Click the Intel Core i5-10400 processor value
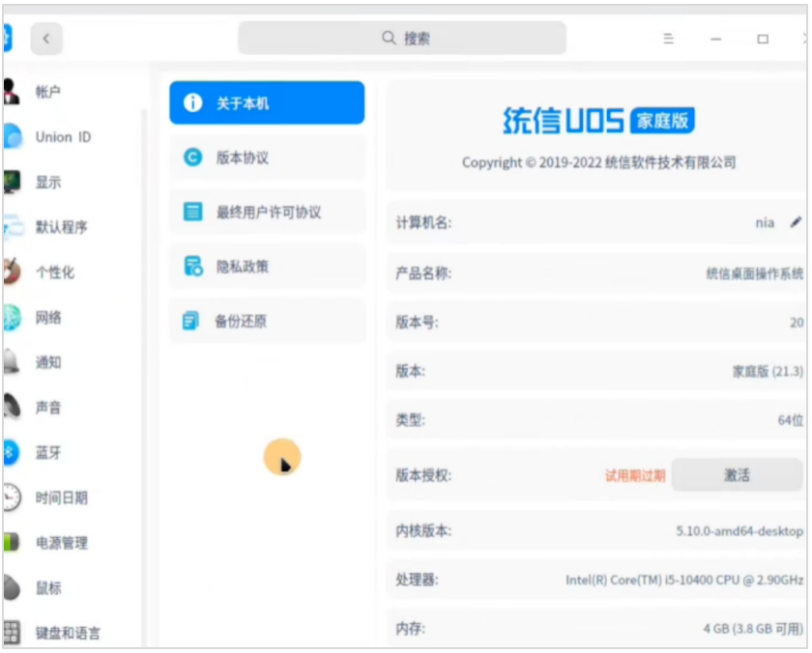The height and width of the screenshot is (653, 812). click(x=684, y=580)
